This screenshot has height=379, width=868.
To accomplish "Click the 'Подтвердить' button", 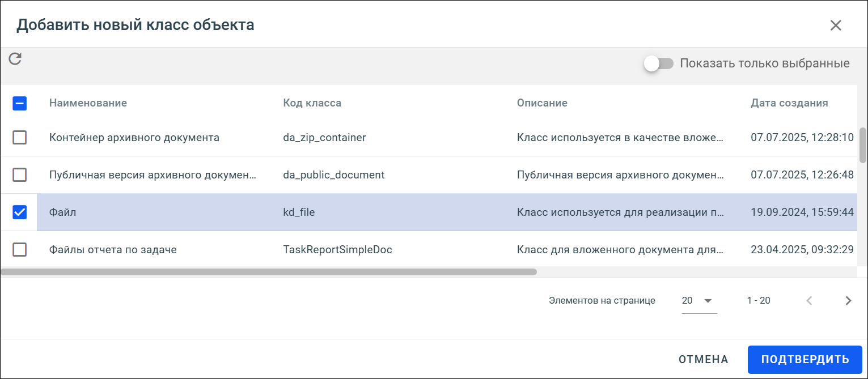I will 805,359.
